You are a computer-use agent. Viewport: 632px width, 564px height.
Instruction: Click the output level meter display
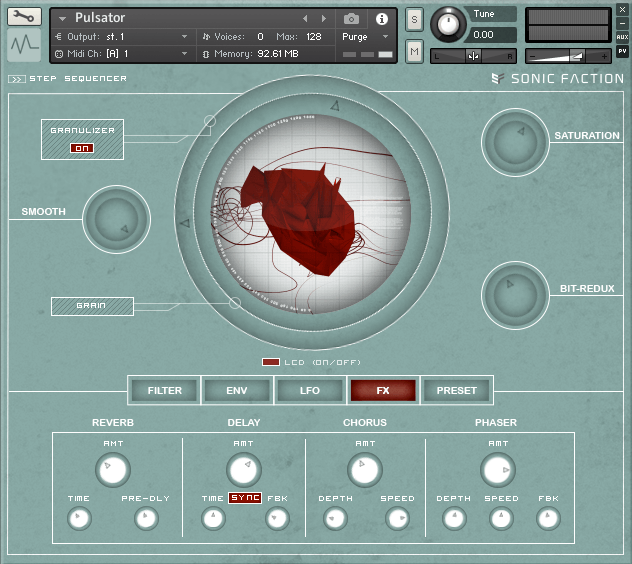click(x=568, y=25)
